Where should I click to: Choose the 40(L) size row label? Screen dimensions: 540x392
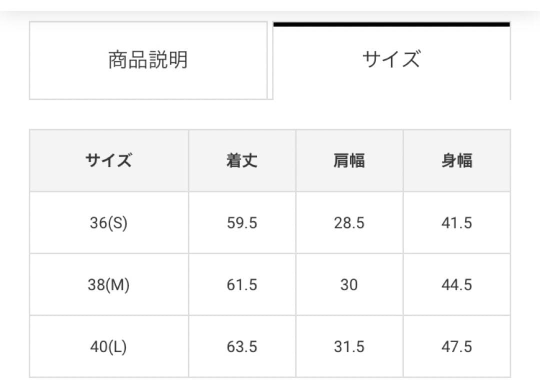click(x=108, y=346)
